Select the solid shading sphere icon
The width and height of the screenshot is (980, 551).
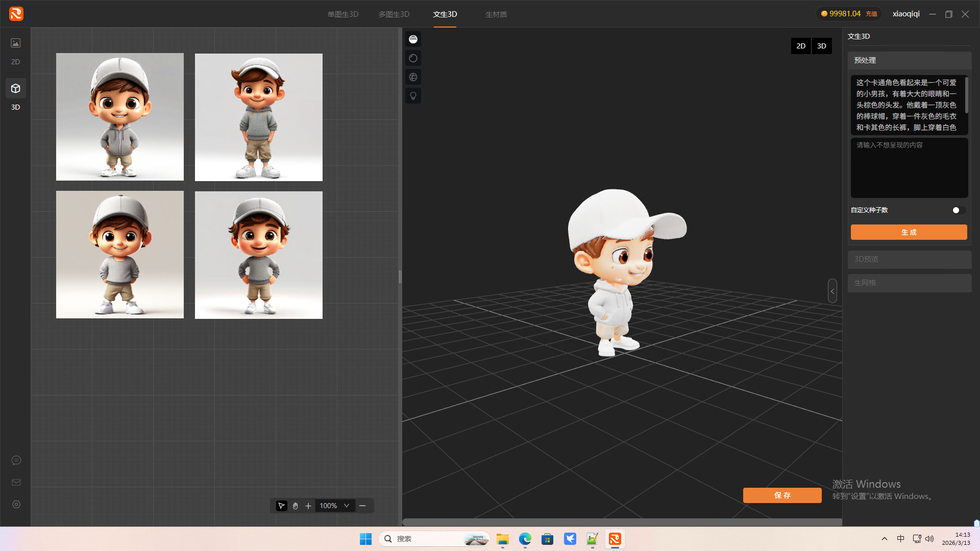point(413,39)
